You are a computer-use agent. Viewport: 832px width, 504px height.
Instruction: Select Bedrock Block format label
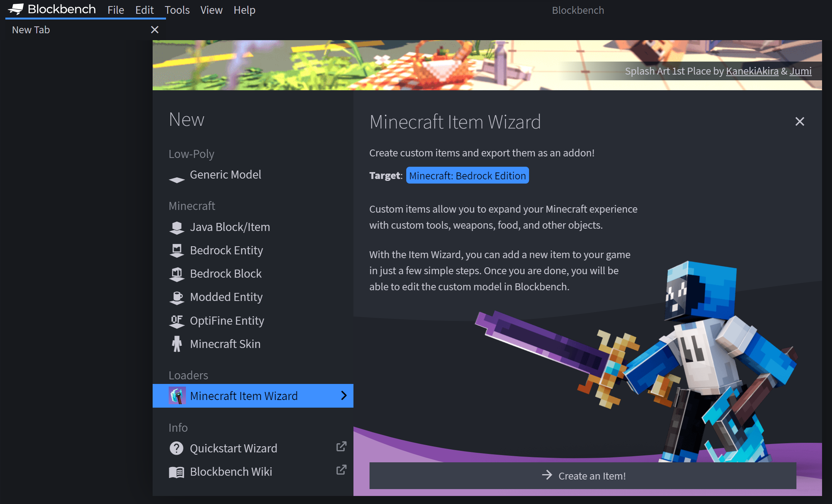click(226, 274)
